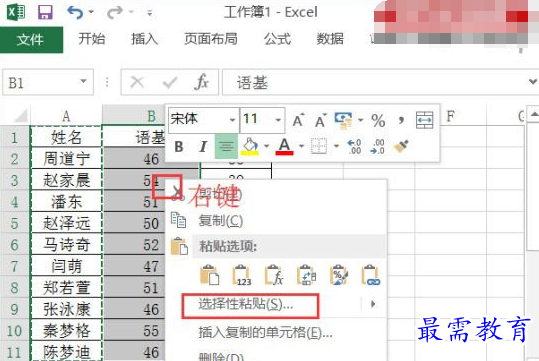This screenshot has height=361, width=539.
Task: Click cell containing 马诗奇
Action: tap(66, 245)
